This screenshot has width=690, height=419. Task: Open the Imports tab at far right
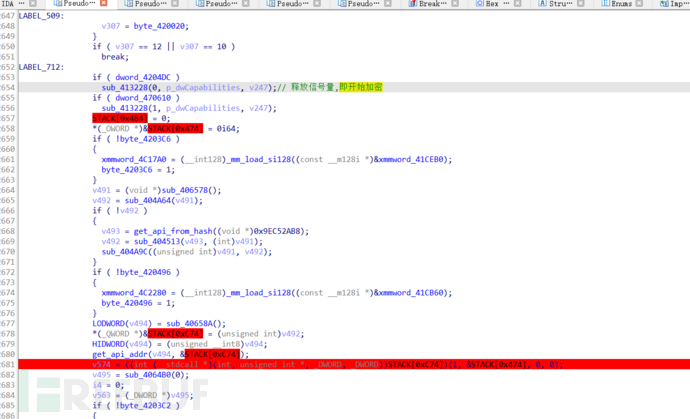pyautogui.click(x=681, y=5)
